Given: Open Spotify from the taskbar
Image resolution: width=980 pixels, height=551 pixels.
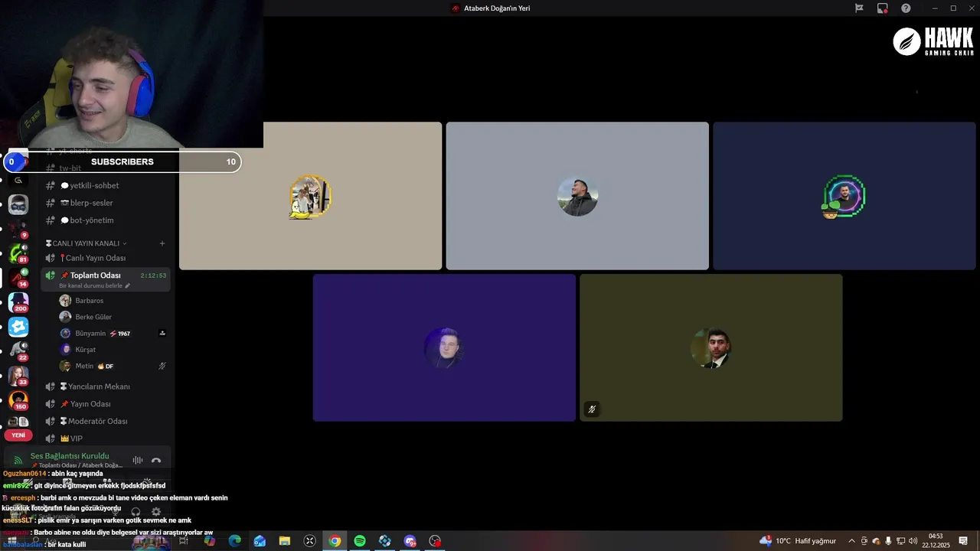Looking at the screenshot, I should tap(360, 541).
